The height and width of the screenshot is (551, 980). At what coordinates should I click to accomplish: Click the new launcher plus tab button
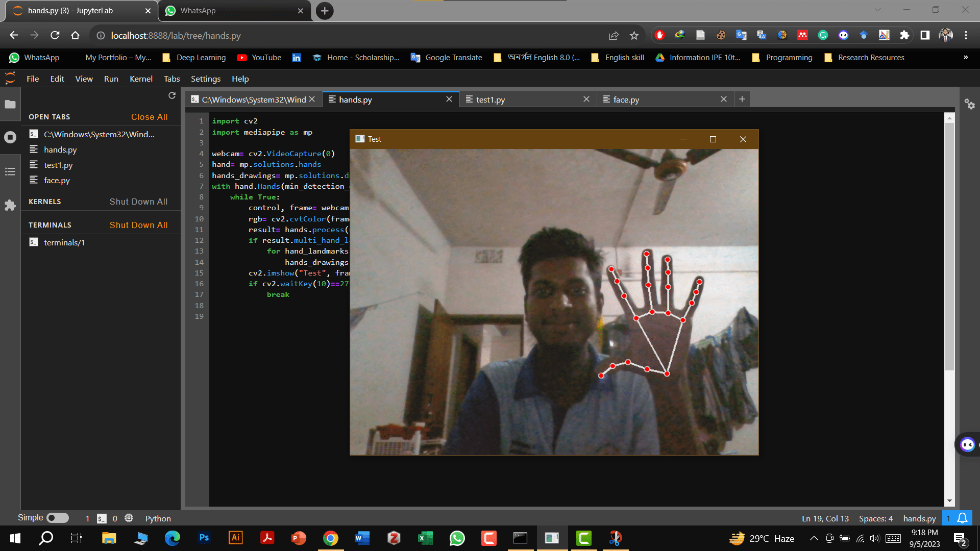[742, 99]
